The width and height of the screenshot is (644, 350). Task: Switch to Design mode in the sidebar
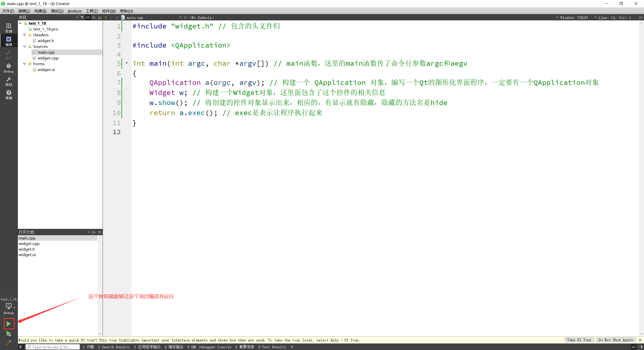(9, 54)
